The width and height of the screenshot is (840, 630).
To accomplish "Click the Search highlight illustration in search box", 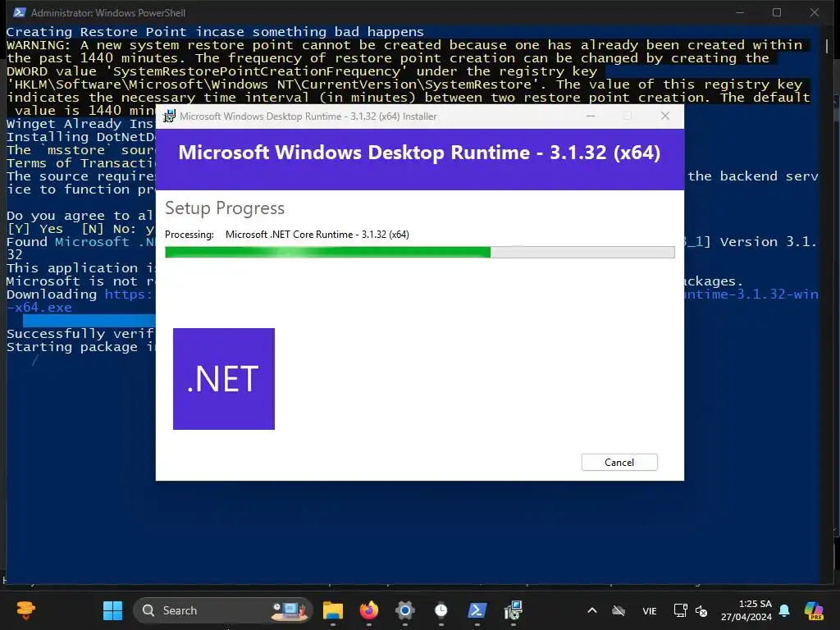I will (x=290, y=610).
